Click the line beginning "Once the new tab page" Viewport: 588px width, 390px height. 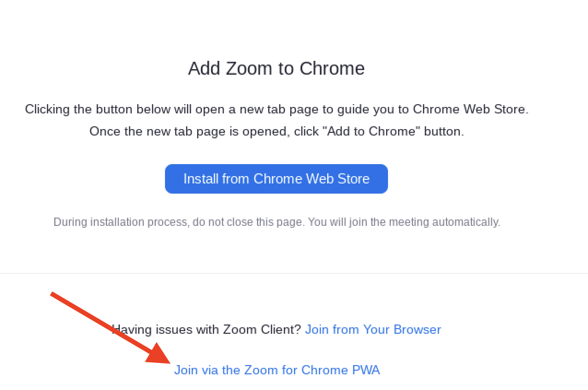pyautogui.click(x=276, y=131)
